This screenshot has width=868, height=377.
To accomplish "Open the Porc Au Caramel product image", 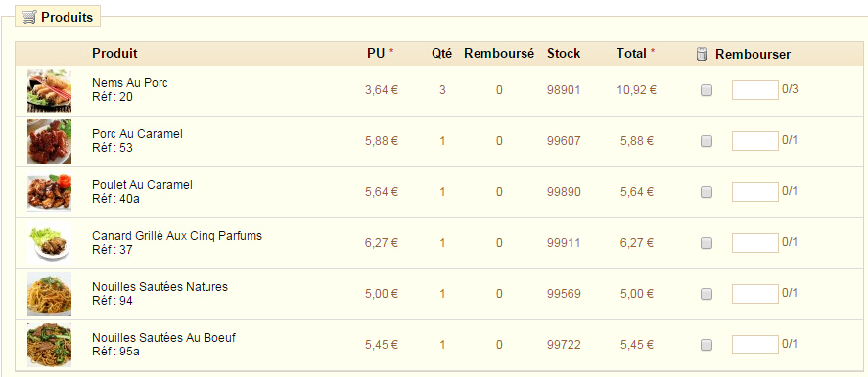I will pos(49,141).
